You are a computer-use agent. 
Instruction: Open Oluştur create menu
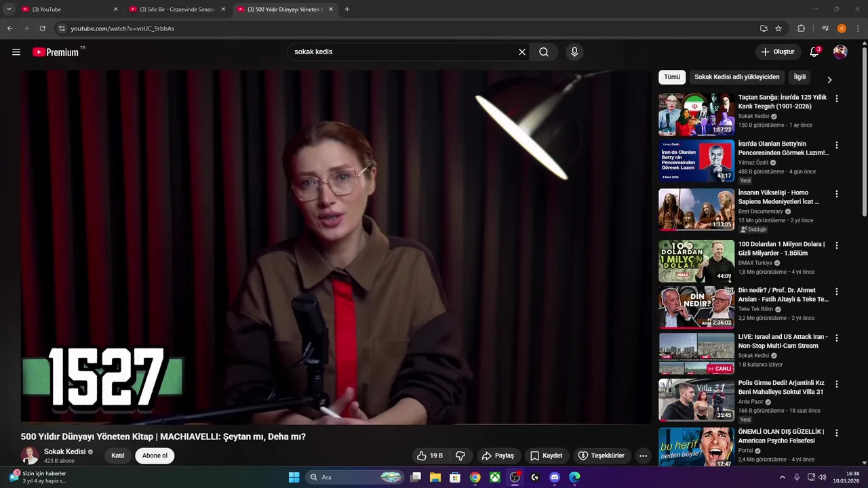pos(777,52)
